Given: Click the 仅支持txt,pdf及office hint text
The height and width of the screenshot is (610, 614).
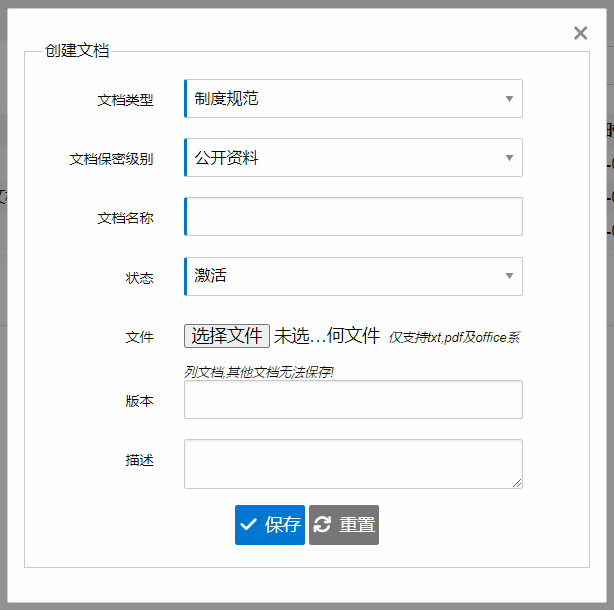Looking at the screenshot, I should click(x=454, y=337).
